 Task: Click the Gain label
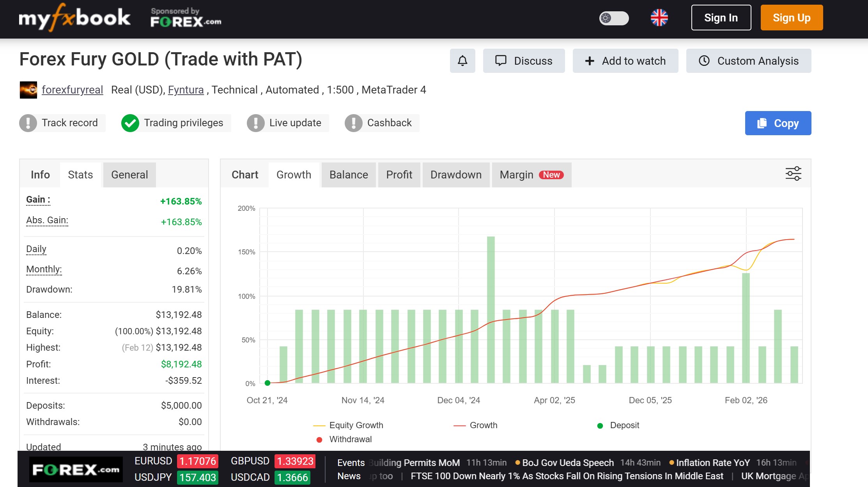[x=38, y=200]
